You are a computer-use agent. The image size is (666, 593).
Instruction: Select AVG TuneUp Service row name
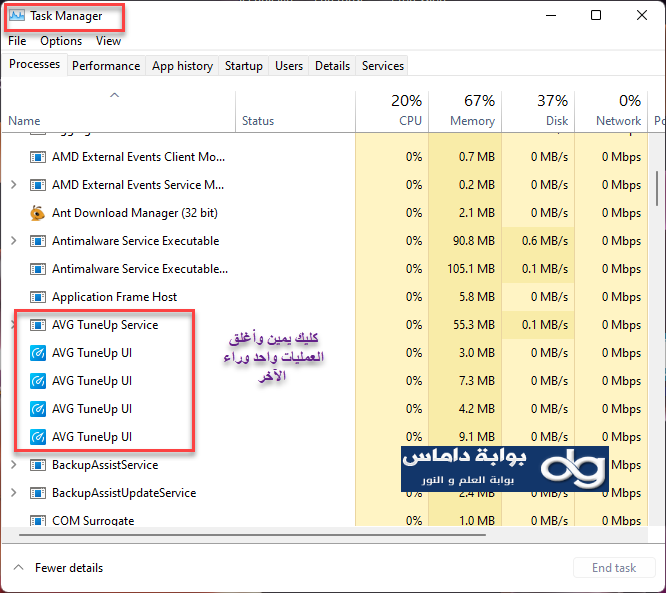tap(105, 325)
